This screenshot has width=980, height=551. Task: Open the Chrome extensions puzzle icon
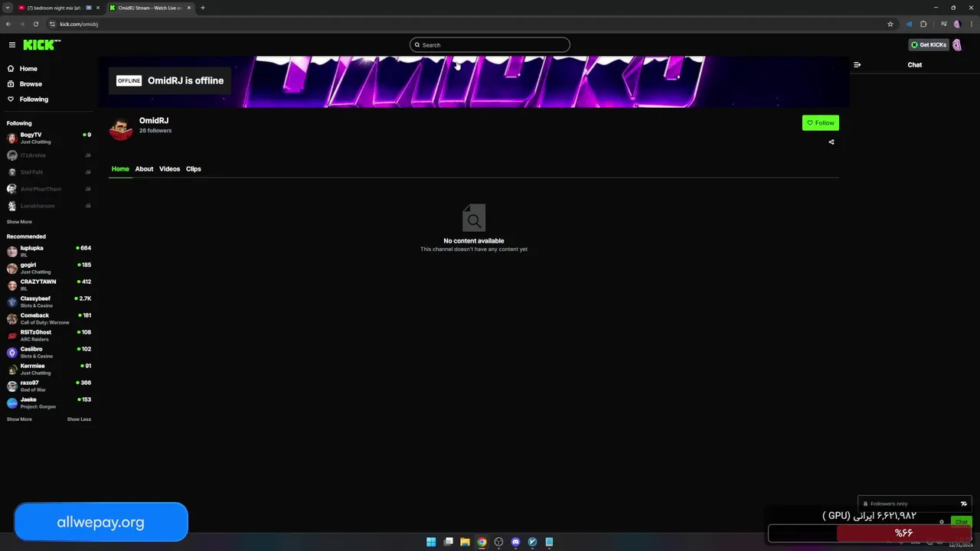click(x=923, y=24)
